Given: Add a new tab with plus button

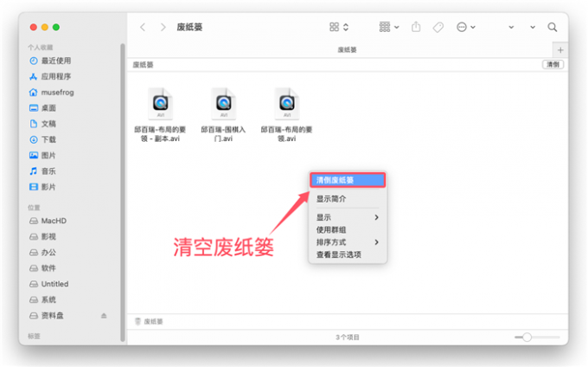Looking at the screenshot, I should click(x=560, y=50).
